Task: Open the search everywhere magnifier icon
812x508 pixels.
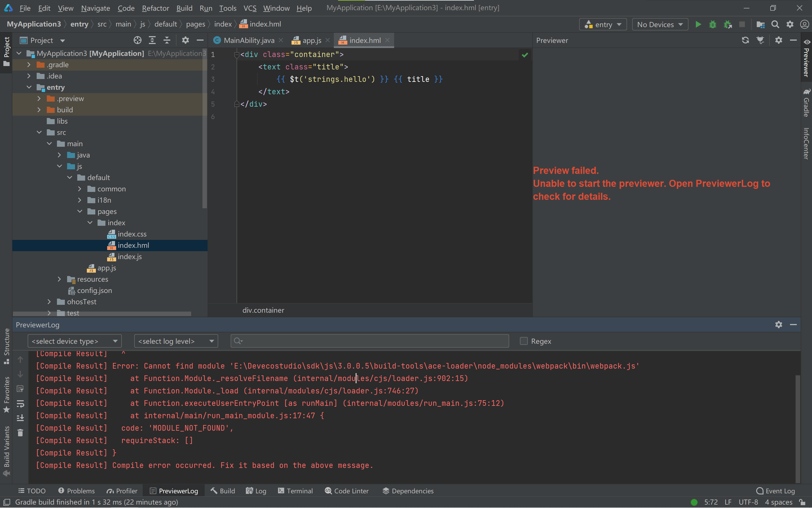Action: click(775, 24)
